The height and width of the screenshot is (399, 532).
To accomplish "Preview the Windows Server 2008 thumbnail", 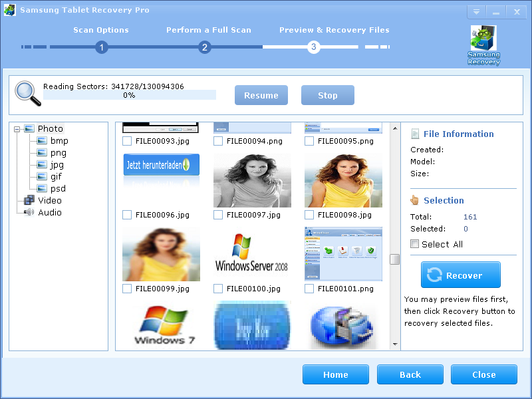I will coord(252,254).
